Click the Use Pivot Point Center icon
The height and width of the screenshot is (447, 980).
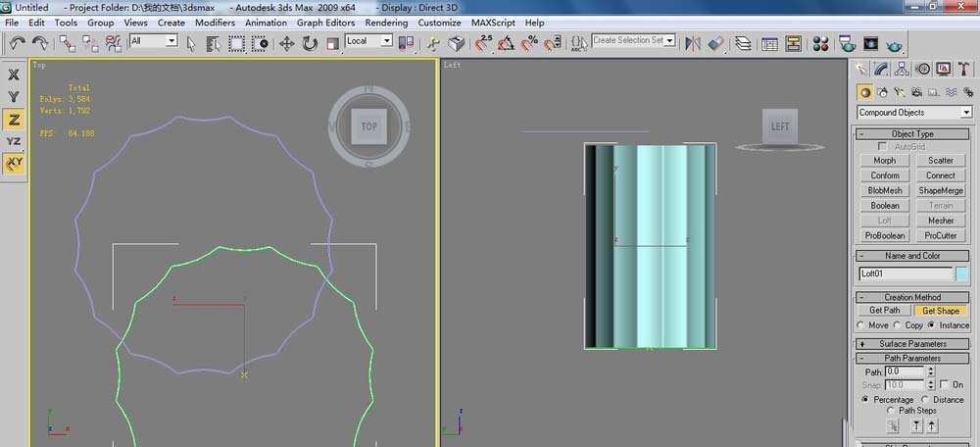pyautogui.click(x=407, y=43)
